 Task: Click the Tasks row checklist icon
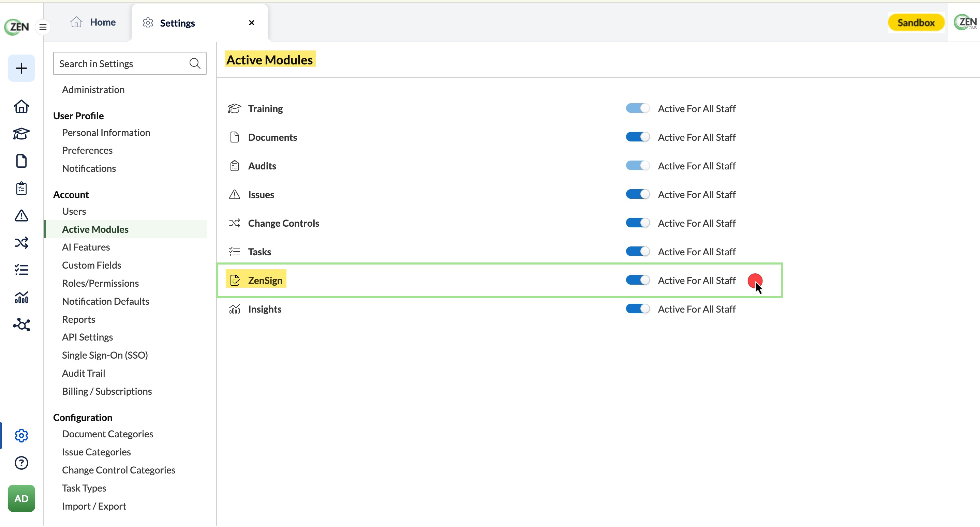click(234, 252)
